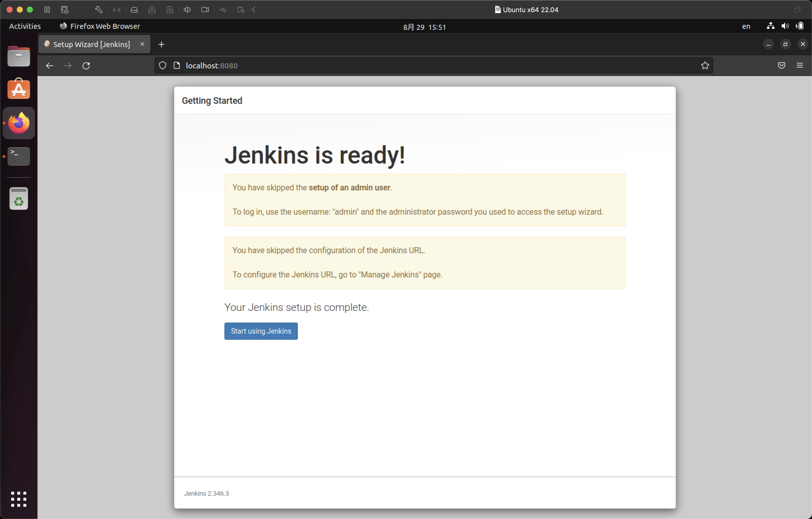This screenshot has width=812, height=519.
Task: Pause the virtual machine
Action: pyautogui.click(x=47, y=10)
